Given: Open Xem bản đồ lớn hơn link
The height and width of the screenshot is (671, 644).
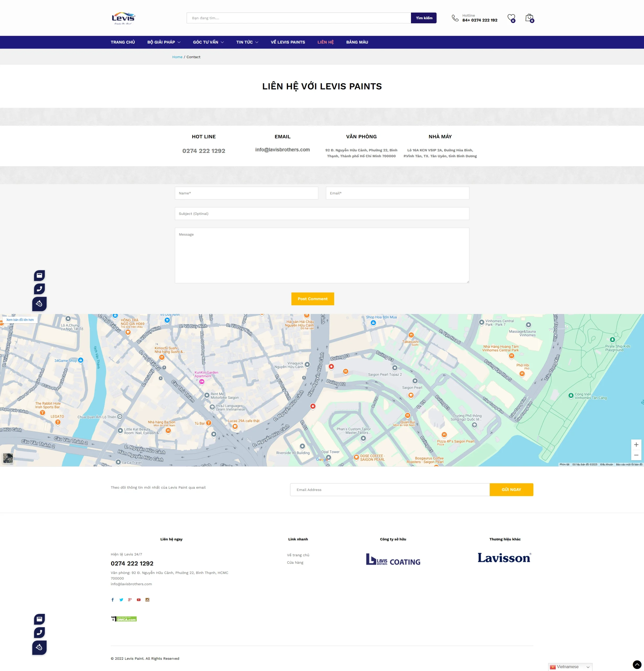Looking at the screenshot, I should point(20,320).
